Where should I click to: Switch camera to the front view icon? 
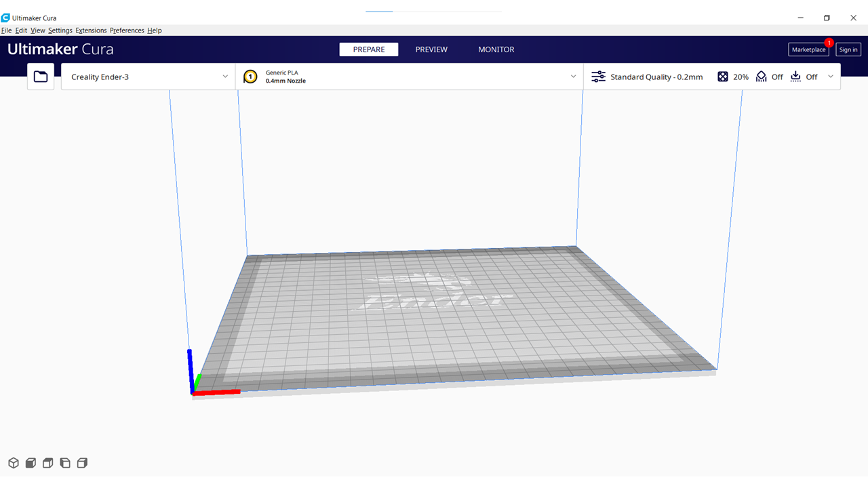(x=31, y=463)
